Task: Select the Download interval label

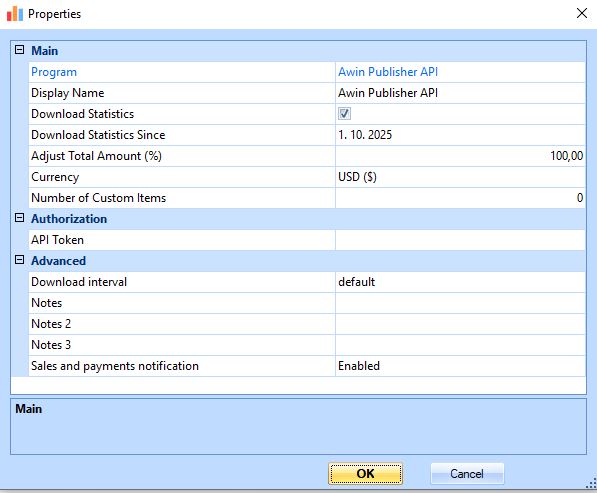Action: [x=79, y=282]
